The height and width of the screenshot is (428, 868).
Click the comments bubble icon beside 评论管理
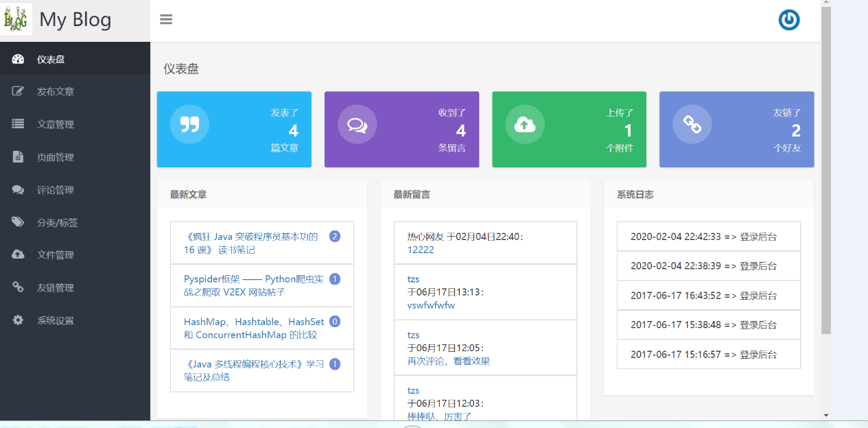pyautogui.click(x=19, y=190)
